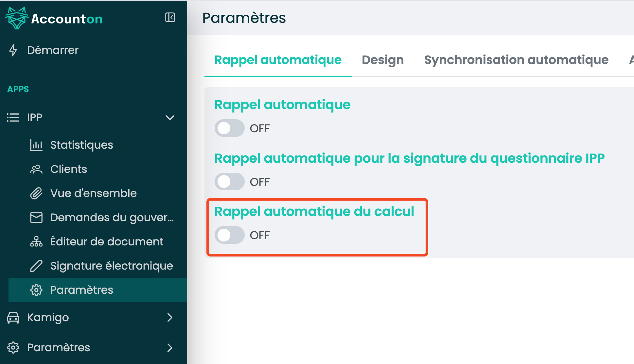Switch to the Design tab
Image resolution: width=634 pixels, height=364 pixels.
pyautogui.click(x=383, y=60)
